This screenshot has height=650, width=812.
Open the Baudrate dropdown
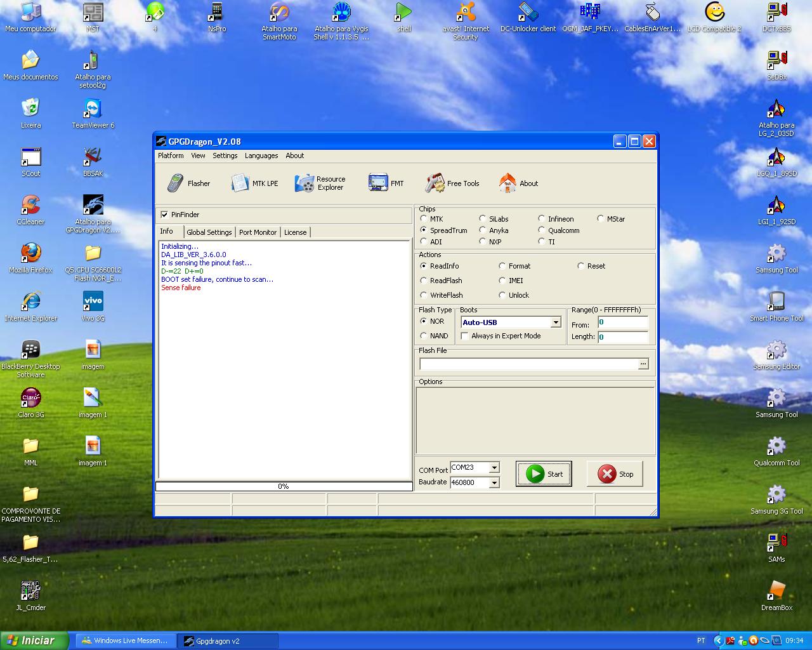point(494,482)
